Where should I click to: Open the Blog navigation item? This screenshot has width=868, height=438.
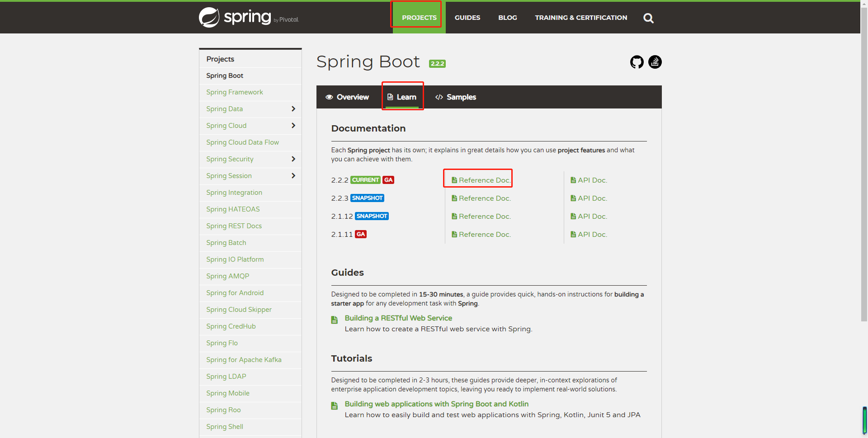508,18
